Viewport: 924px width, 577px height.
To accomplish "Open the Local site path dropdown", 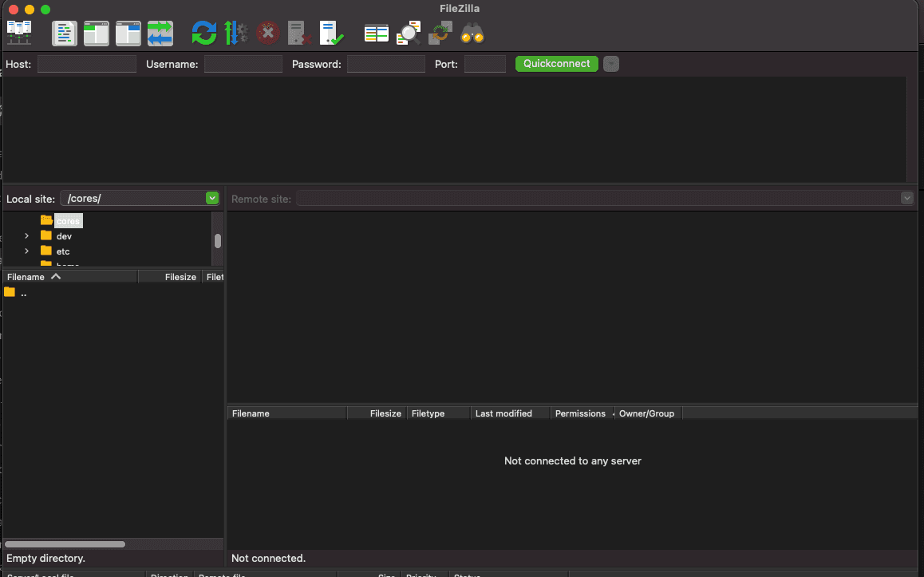I will point(212,199).
